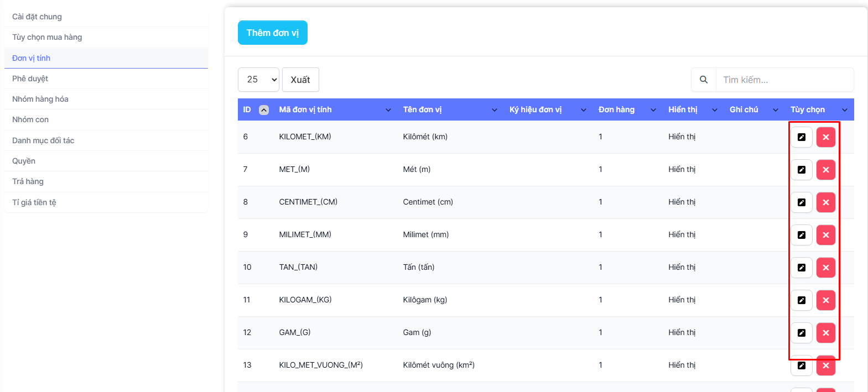
Task: Click the Thêm đơn vị button
Action: 272,33
